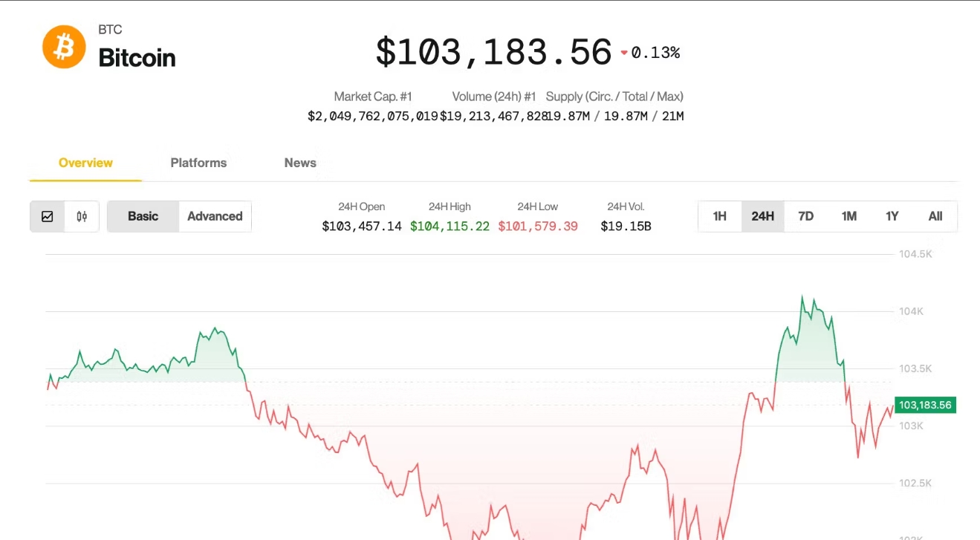Viewport: 980px width, 540px height.
Task: Switch to candlestick chart icon
Action: coord(82,216)
